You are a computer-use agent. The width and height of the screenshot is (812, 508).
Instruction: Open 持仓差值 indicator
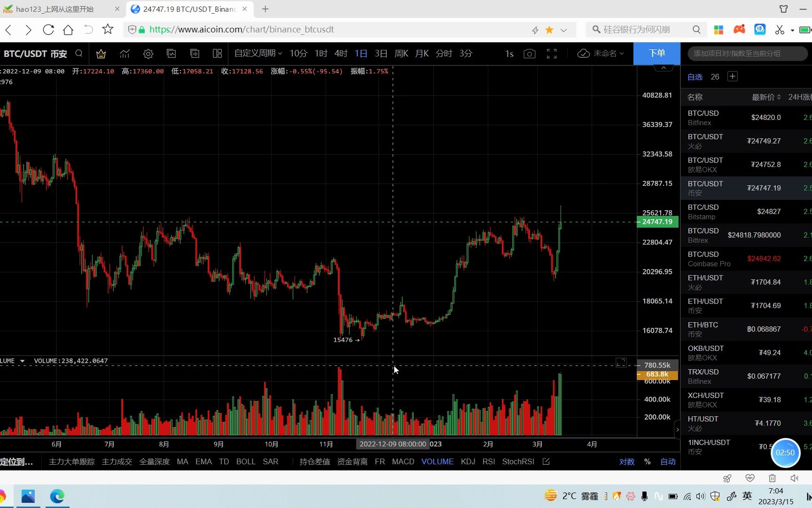pos(315,461)
